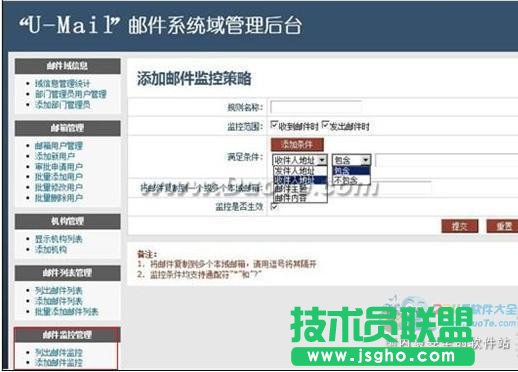Open 添加邮件列表 link
Image resolution: width=518 pixels, height=372 pixels.
pos(59,301)
